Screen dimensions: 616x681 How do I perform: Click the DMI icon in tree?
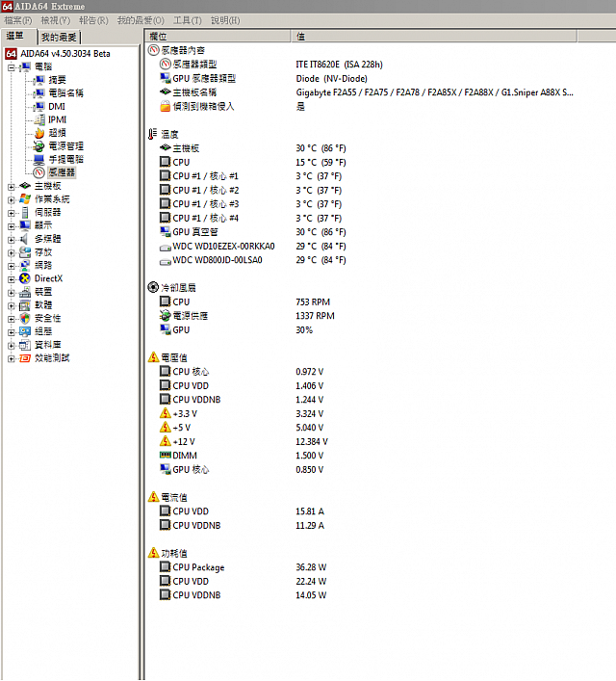pyautogui.click(x=39, y=106)
